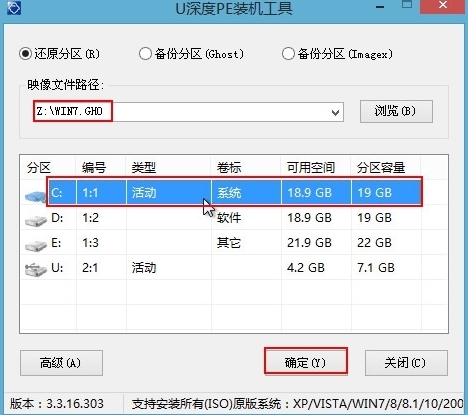This screenshot has height=415, width=468.
Task: Click the 可用空间 column header
Action: 311,168
